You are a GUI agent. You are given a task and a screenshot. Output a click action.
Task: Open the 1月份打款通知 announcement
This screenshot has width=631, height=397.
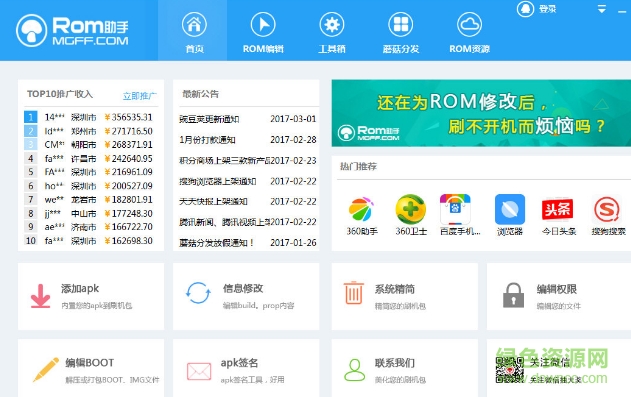pyautogui.click(x=207, y=140)
